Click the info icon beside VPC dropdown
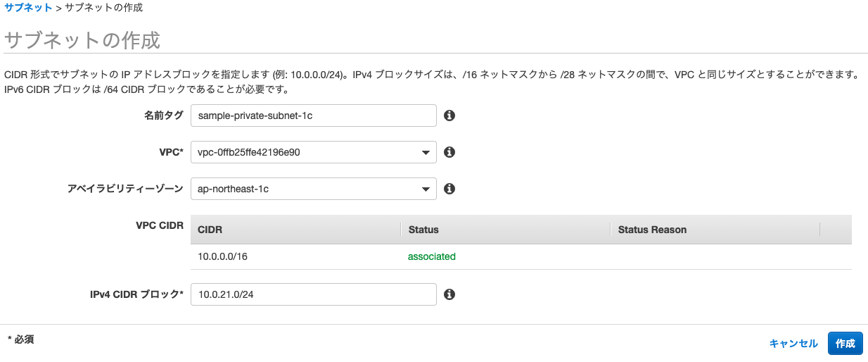This screenshot has width=868, height=362. tap(449, 152)
